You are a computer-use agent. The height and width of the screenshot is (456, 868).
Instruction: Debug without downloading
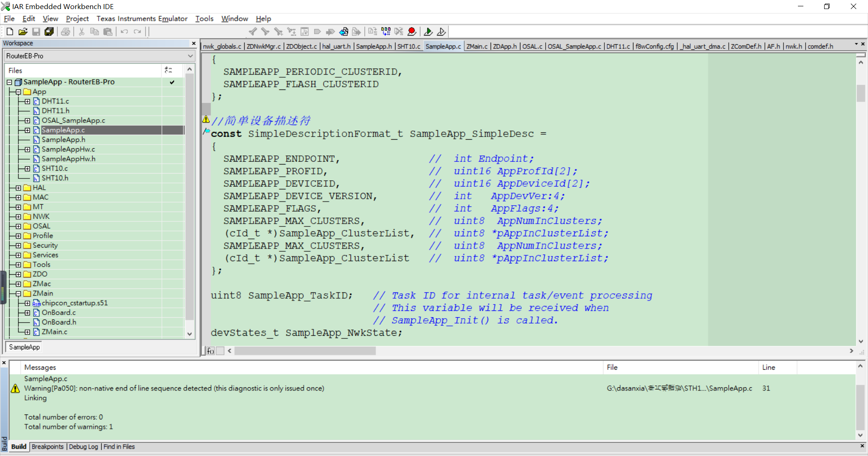[x=442, y=31]
